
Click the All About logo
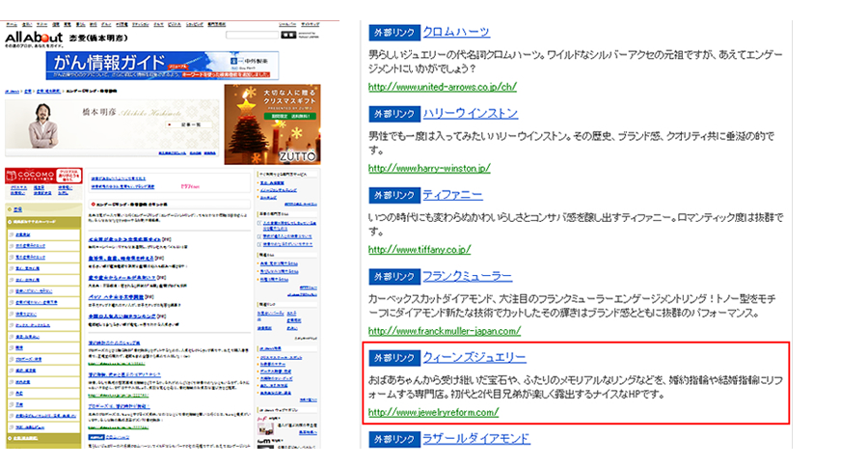pyautogui.click(x=34, y=38)
